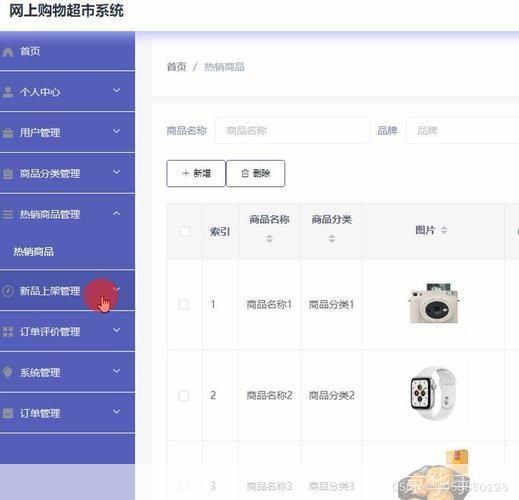
Task: Select the 热销商品 submenu item
Action: pos(67,251)
